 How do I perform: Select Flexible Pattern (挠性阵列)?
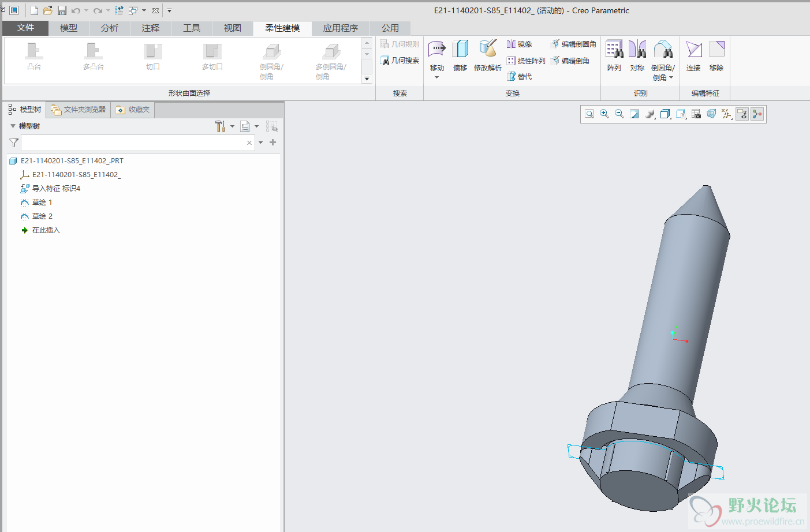[x=526, y=61]
